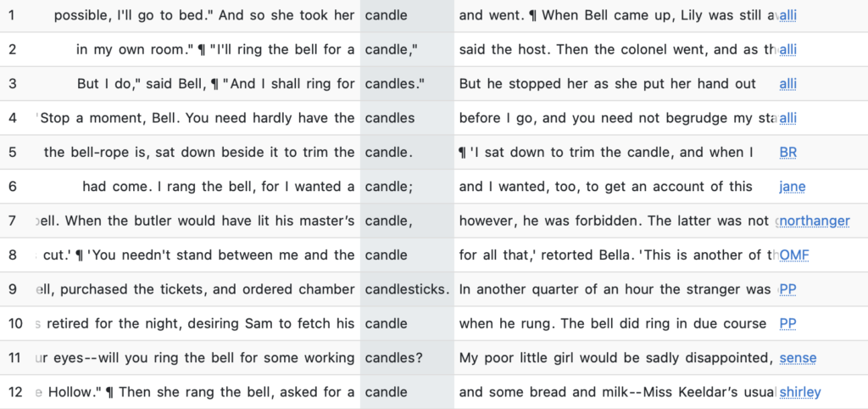The height and width of the screenshot is (409, 868).
Task: Select the keyword "candles?" in row 11
Action: [x=393, y=357]
